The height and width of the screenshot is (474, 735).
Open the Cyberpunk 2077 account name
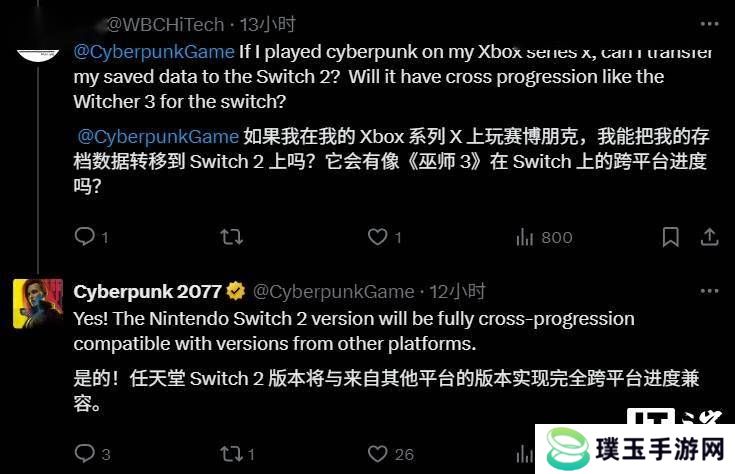(147, 292)
